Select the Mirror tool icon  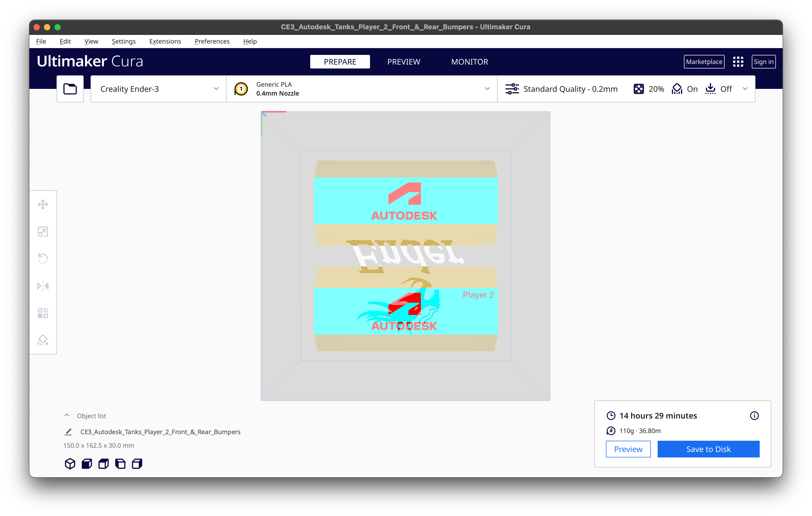[43, 286]
